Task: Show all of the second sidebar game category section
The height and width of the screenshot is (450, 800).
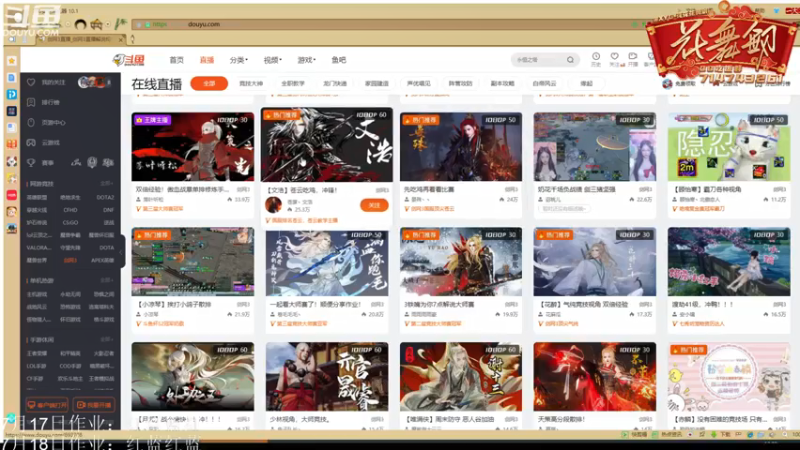Action: click(106, 281)
